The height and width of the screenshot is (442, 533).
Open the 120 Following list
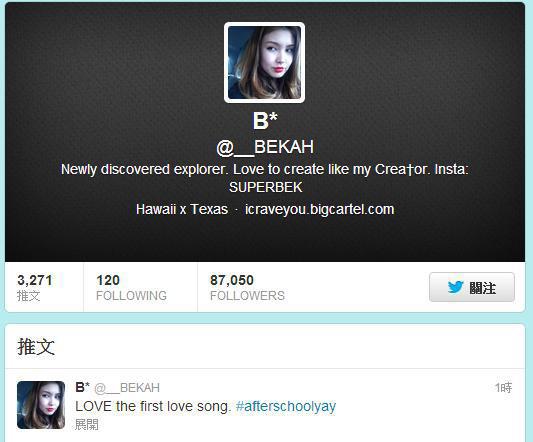coord(131,287)
